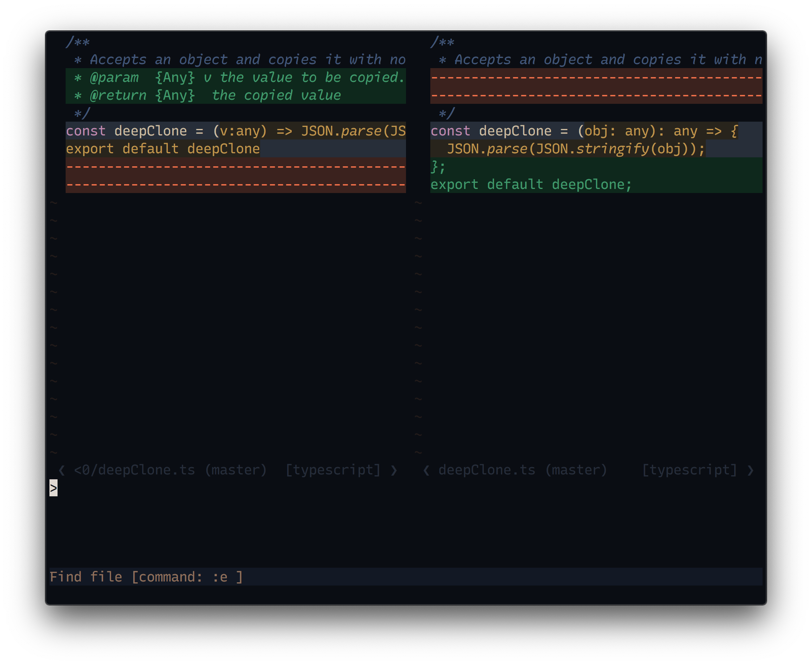812x665 pixels.
Task: Click right chevron after left pane [typescript]
Action: 394,470
